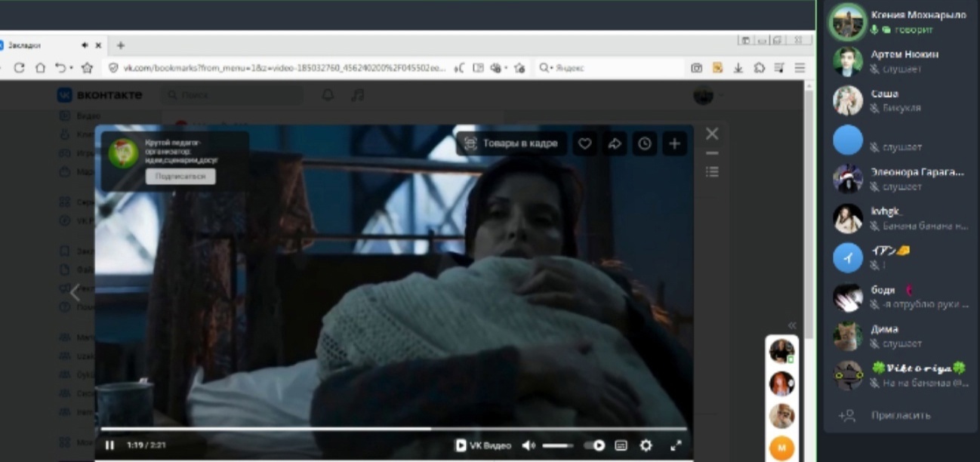
Task: Open the orange M chat avatar
Action: point(781,448)
